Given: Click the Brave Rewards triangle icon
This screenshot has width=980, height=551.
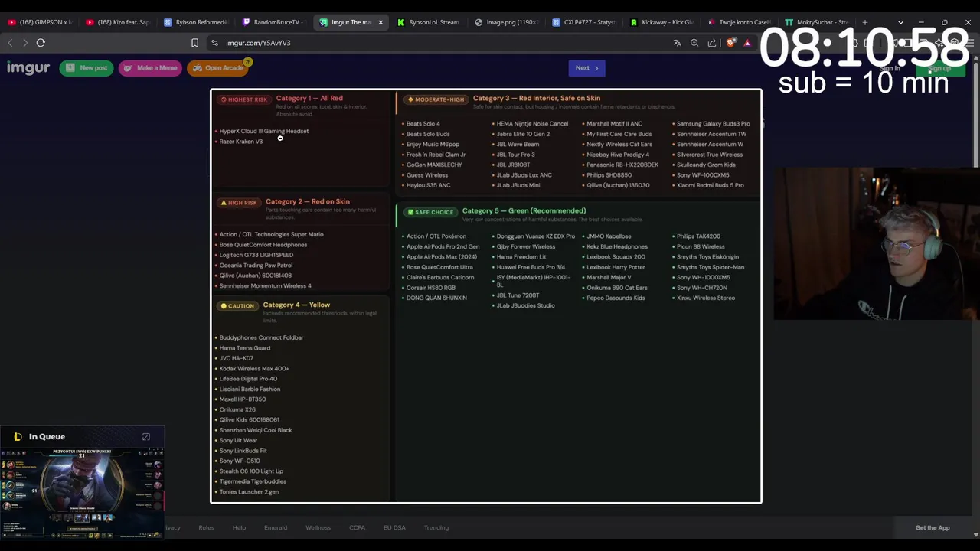Looking at the screenshot, I should [747, 43].
